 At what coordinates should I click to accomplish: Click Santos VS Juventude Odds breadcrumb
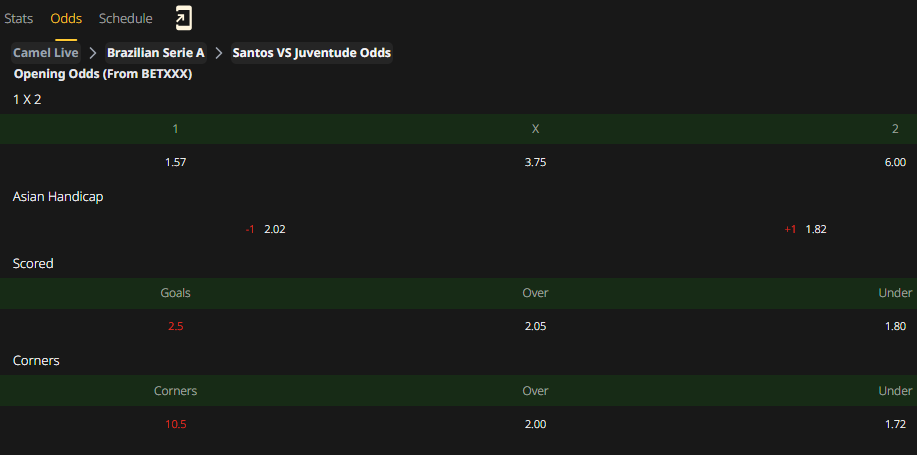click(x=312, y=53)
